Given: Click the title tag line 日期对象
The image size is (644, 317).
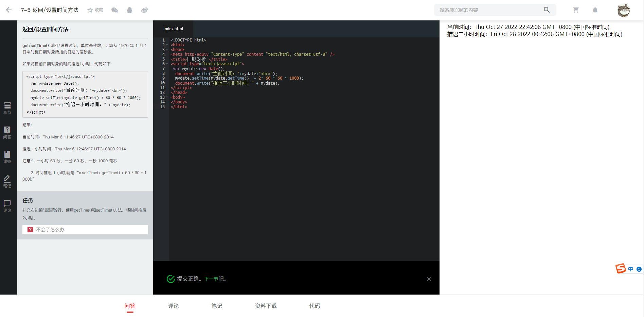Looking at the screenshot, I should pos(199,59).
